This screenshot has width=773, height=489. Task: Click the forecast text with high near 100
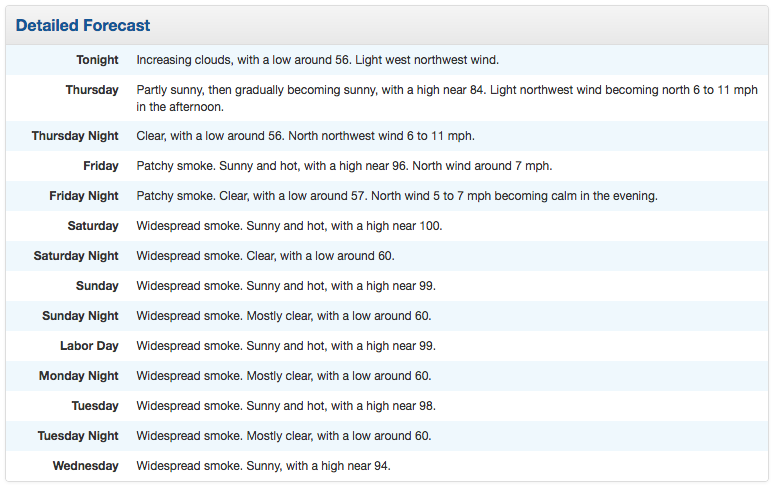(289, 226)
